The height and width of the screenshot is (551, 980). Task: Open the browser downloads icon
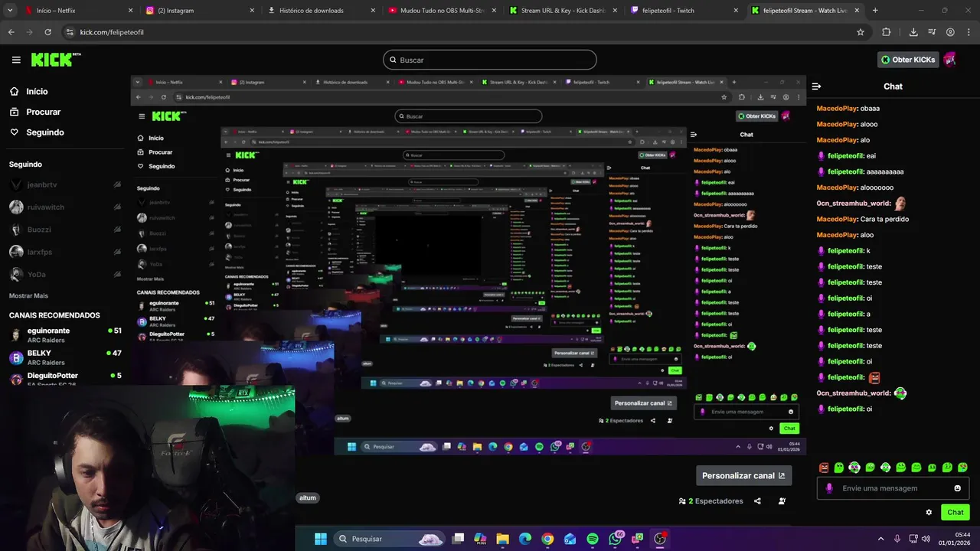(x=913, y=32)
